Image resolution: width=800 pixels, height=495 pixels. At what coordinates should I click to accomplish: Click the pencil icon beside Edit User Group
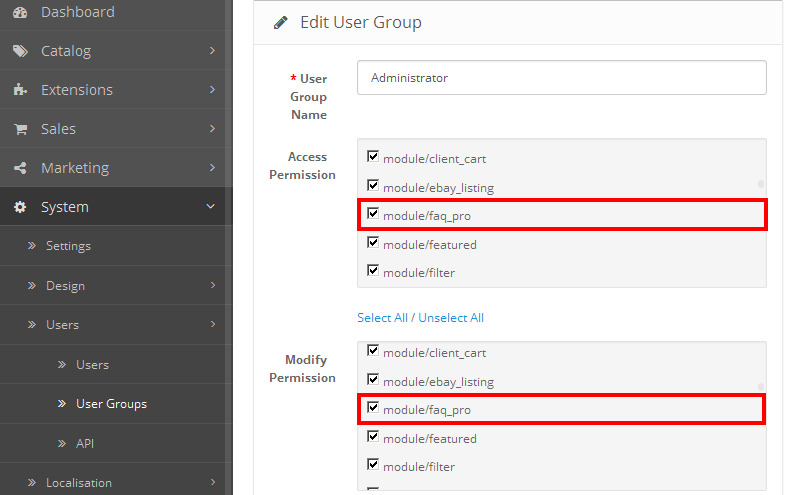pyautogui.click(x=281, y=22)
